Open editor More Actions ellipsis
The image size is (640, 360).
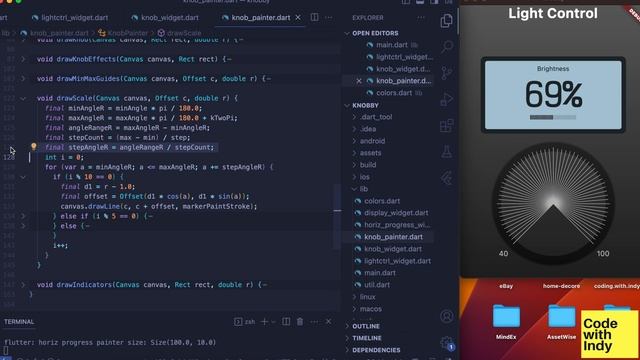[x=329, y=18]
